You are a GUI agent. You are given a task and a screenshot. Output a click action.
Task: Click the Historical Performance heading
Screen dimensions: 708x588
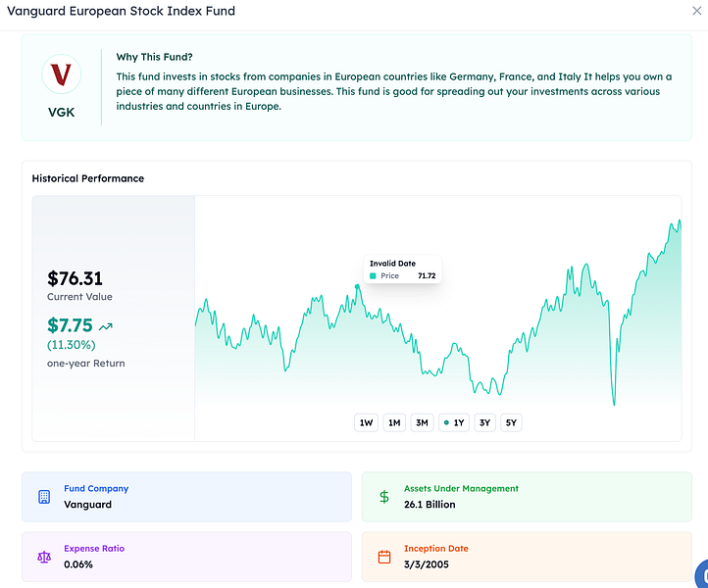point(88,178)
